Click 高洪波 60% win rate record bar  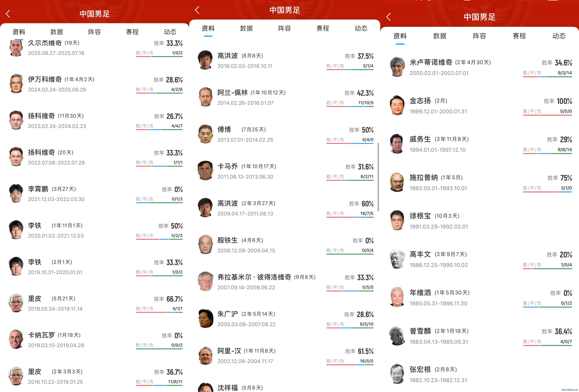pyautogui.click(x=350, y=217)
